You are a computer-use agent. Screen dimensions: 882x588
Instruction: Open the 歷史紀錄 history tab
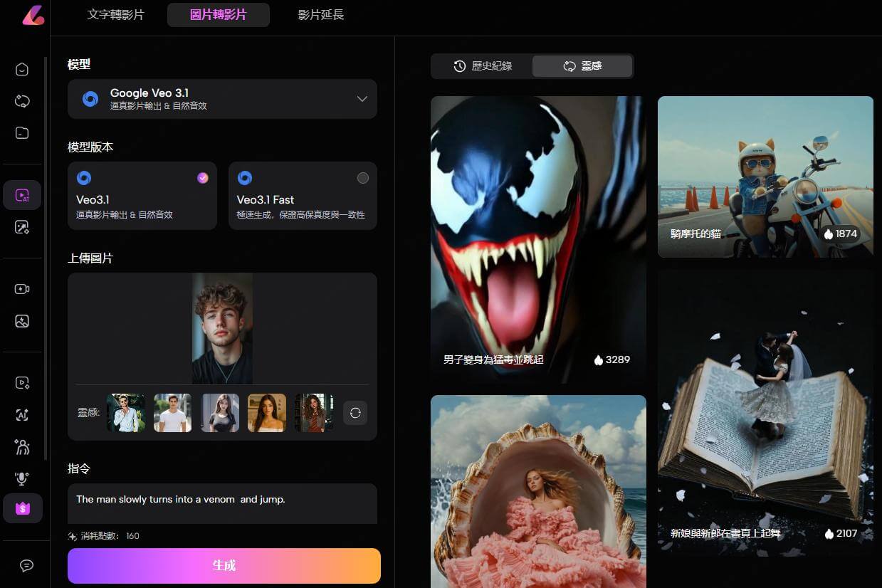(x=483, y=66)
